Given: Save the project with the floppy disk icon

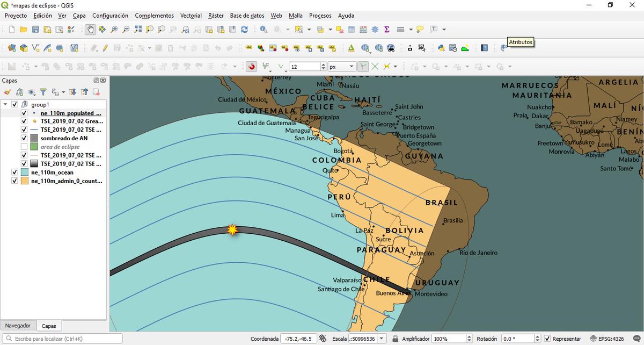Looking at the screenshot, I should pyautogui.click(x=35, y=30).
